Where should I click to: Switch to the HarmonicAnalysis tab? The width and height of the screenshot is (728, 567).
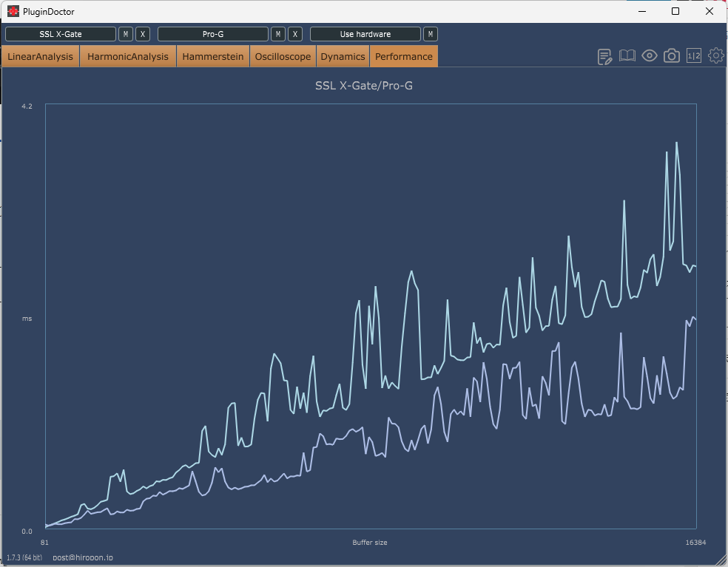coord(128,56)
